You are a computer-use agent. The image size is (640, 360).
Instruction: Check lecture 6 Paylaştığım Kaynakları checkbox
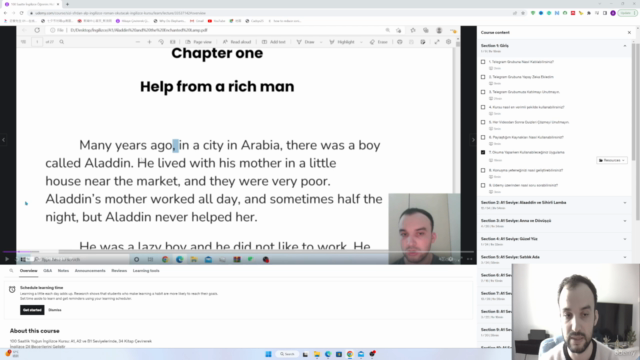(x=483, y=138)
